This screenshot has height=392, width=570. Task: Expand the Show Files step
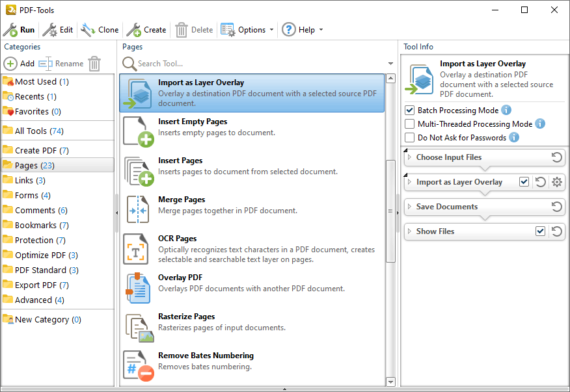pos(410,231)
